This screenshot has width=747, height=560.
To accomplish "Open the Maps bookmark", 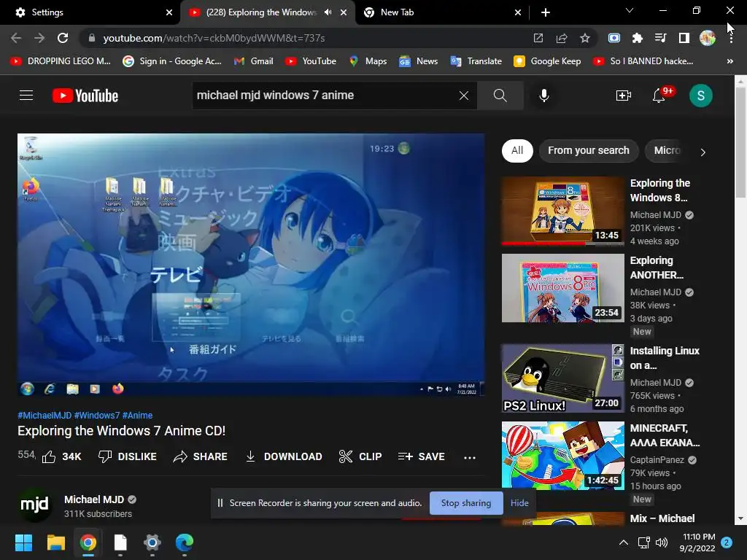I will 368,61.
